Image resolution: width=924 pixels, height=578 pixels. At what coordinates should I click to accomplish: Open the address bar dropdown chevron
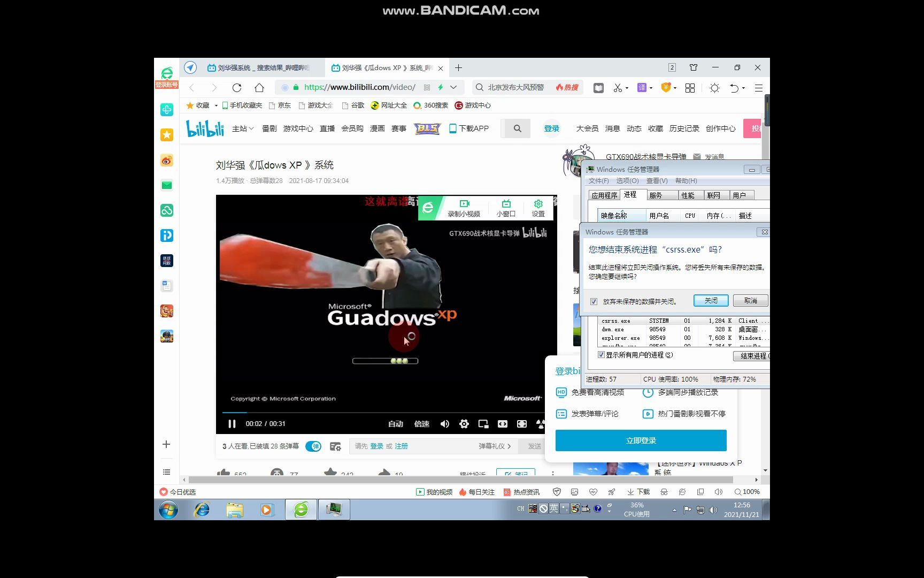pos(452,87)
